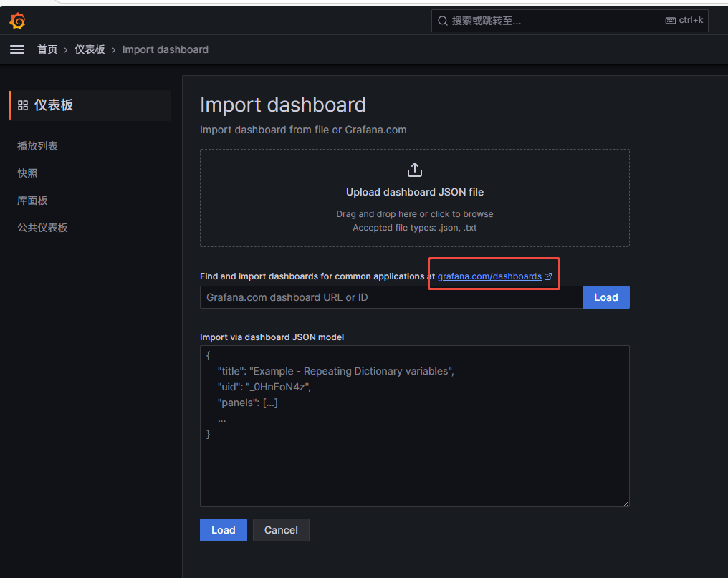This screenshot has height=578, width=728.
Task: Click the upload arrow icon
Action: [x=415, y=170]
